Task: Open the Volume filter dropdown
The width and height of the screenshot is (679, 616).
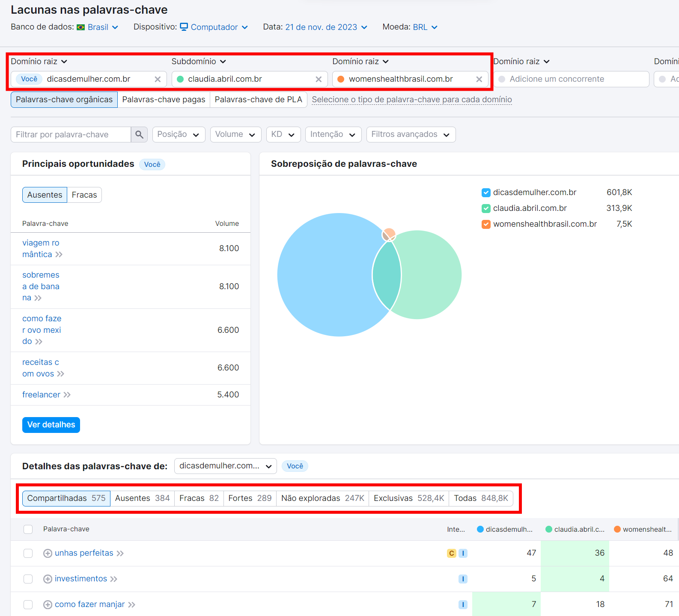Action: click(235, 134)
